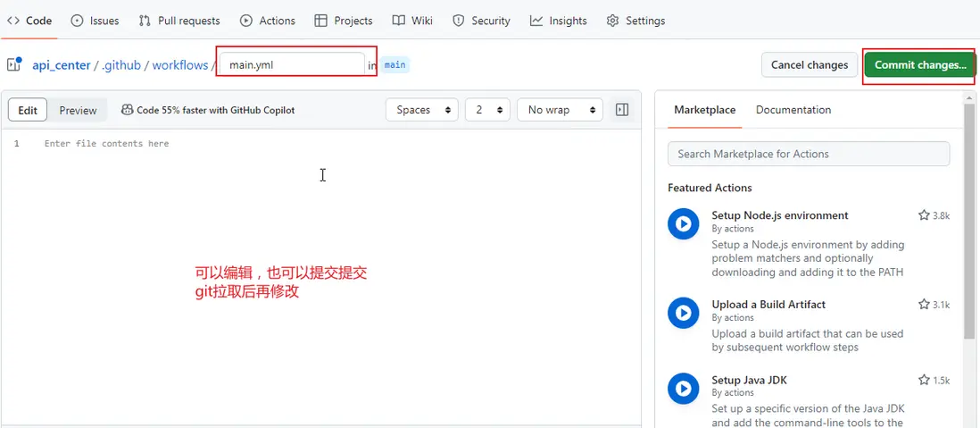The image size is (980, 428).
Task: Toggle the side panel icon
Action: (x=622, y=110)
